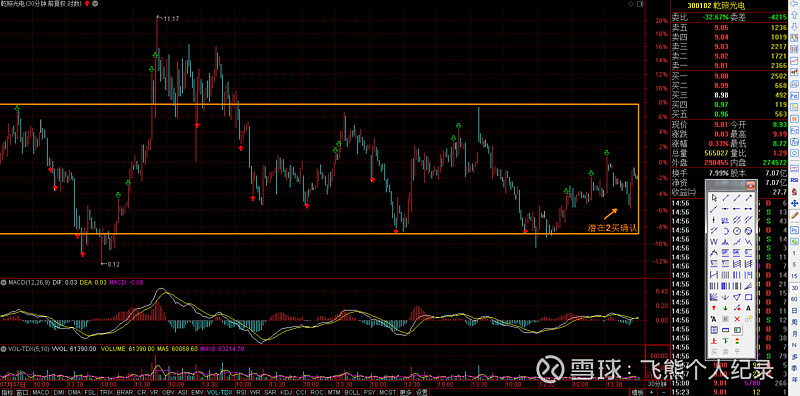This screenshot has height=396, width=800.
Task: Switch to the KDJ indicator tab
Action: (x=287, y=392)
